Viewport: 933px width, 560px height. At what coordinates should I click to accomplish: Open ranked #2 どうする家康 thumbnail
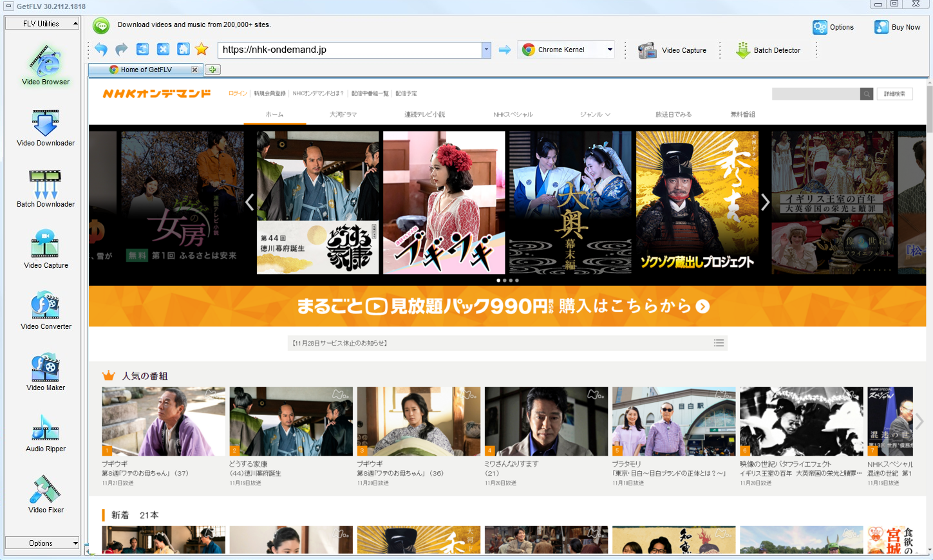click(291, 422)
